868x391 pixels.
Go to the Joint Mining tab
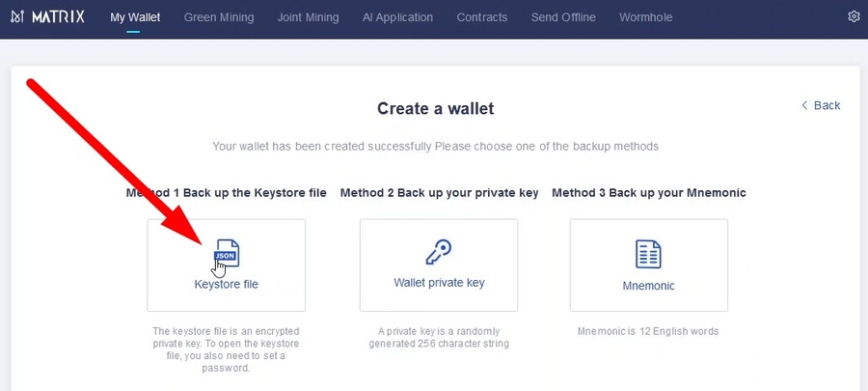point(308,17)
